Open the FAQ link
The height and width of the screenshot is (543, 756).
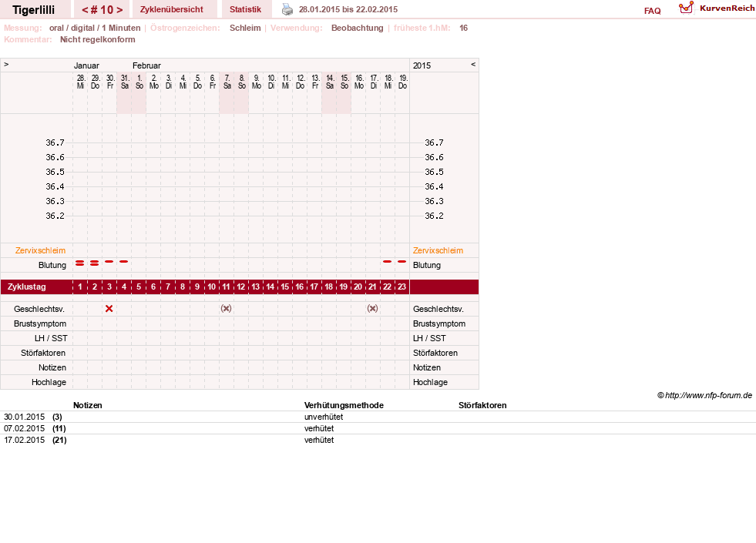click(652, 11)
